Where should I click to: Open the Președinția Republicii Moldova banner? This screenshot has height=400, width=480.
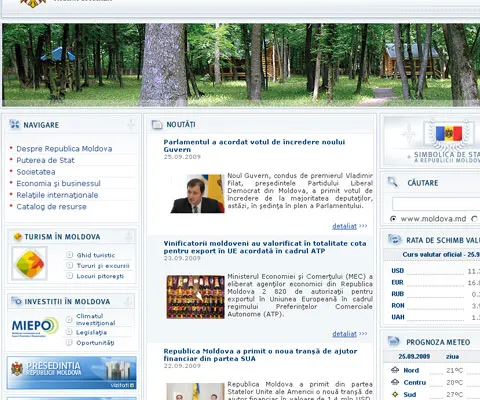(x=72, y=373)
